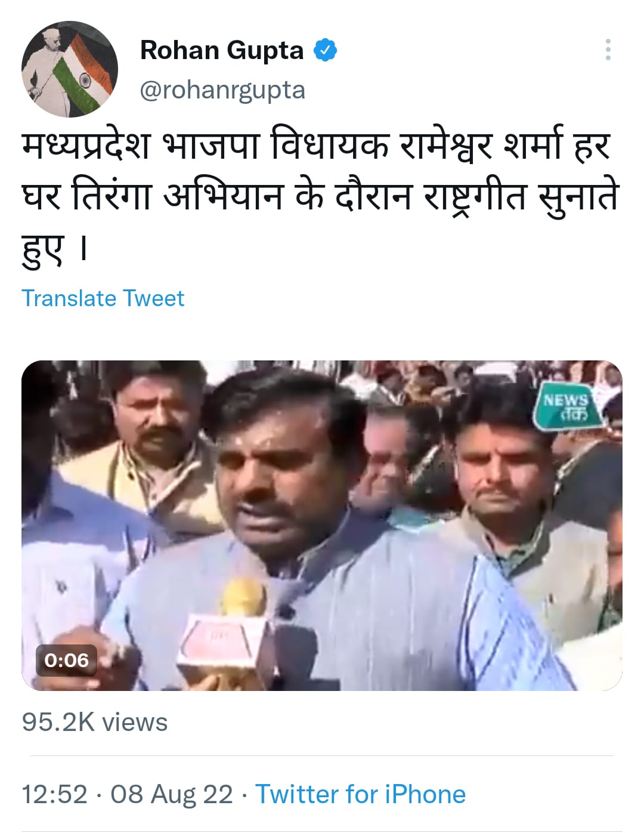Click the News Tak logo watermark
The width and height of the screenshot is (644, 833).
(x=564, y=407)
